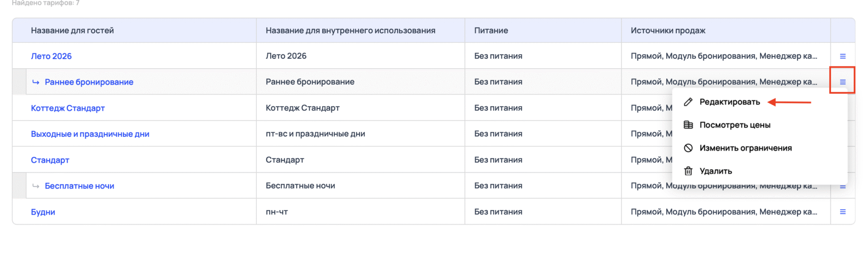This screenshot has width=868, height=277.
Task: Click the Коттедж Стандарт tariff link
Action: (68, 108)
